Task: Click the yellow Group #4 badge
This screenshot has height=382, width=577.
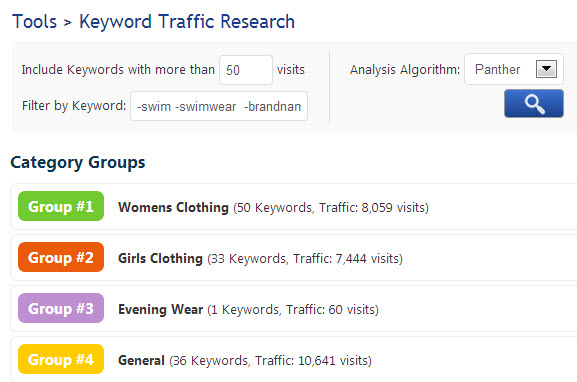Action: pyautogui.click(x=61, y=359)
